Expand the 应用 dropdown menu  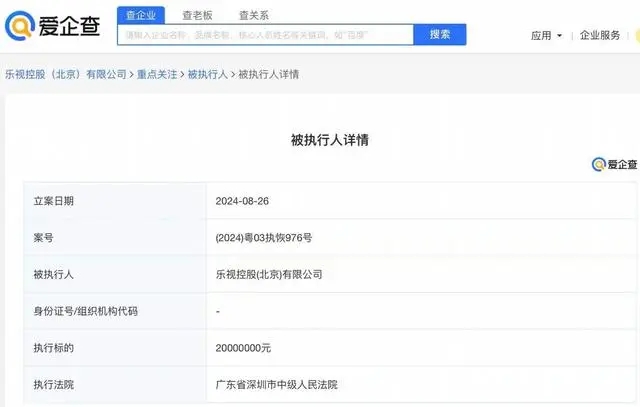point(546,35)
